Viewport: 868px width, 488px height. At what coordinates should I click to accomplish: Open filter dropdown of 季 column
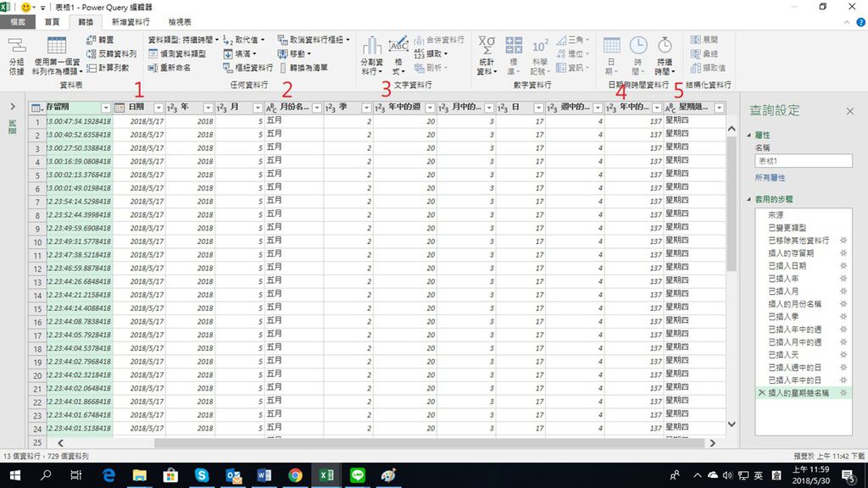(366, 108)
